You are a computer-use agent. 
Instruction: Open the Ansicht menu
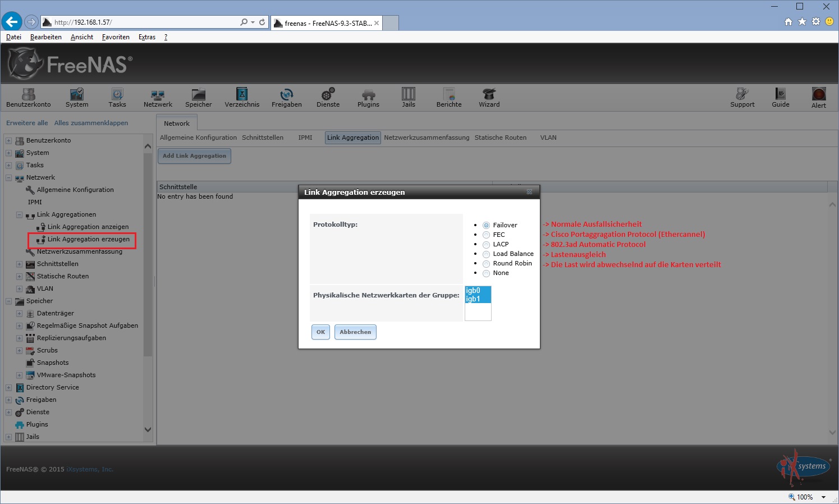click(x=82, y=37)
